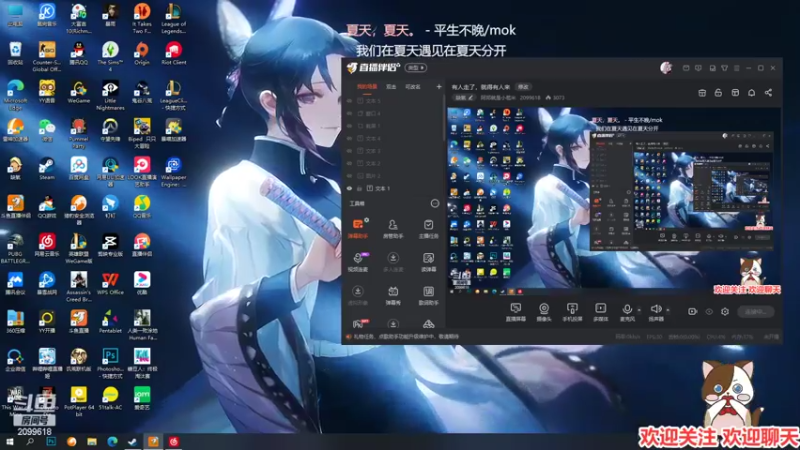The image size is (800, 450).
Task: Open the 弹幕助手 danmaku assistant tool
Action: (359, 228)
